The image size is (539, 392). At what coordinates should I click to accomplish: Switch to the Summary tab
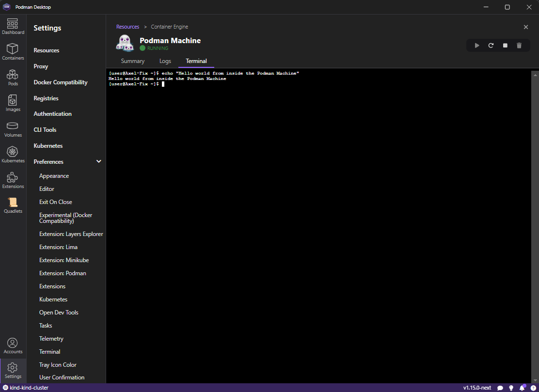pyautogui.click(x=132, y=61)
